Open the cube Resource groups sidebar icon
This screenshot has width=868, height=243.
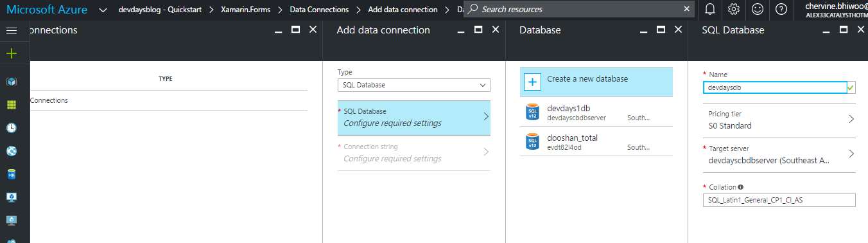click(x=11, y=82)
